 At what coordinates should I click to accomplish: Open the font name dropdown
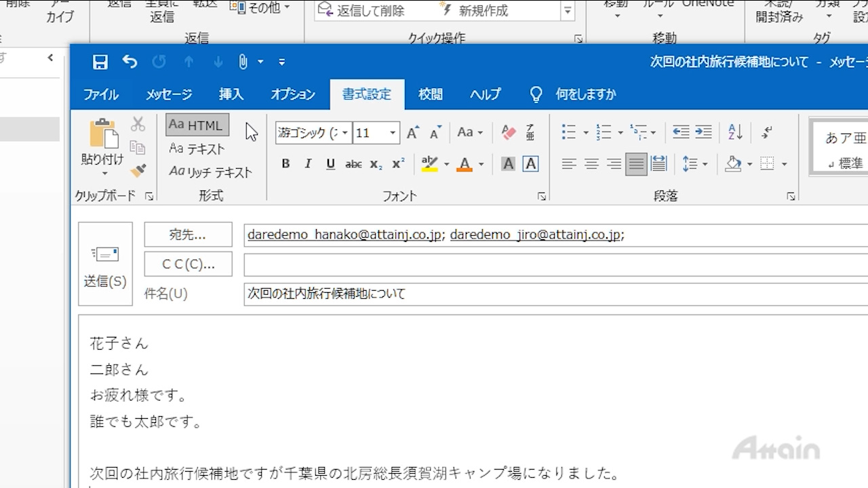point(345,133)
